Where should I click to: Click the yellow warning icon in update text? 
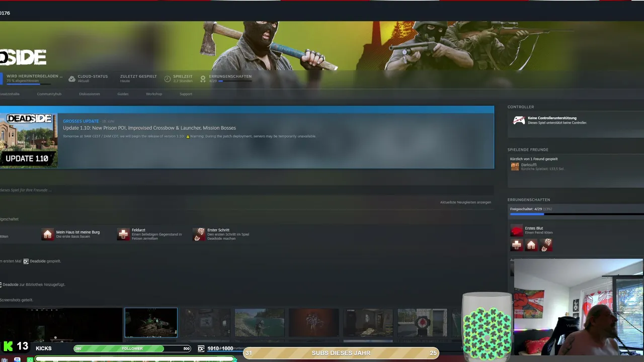click(188, 136)
